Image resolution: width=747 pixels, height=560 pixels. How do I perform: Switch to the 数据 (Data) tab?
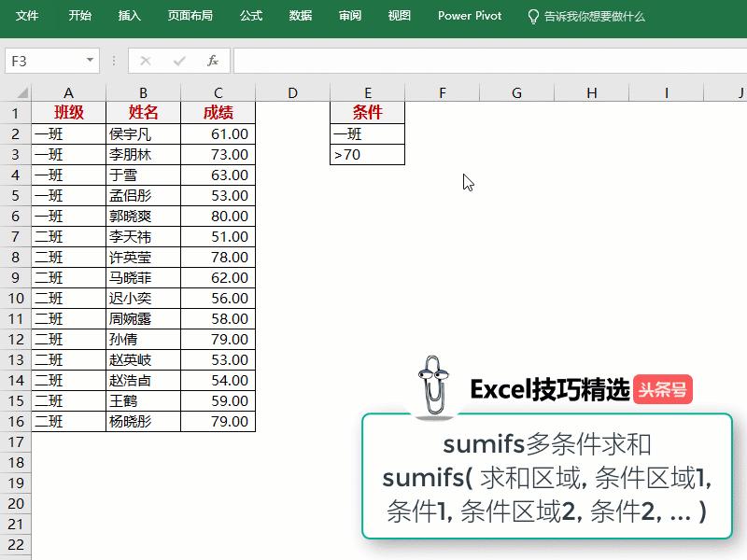pos(300,15)
